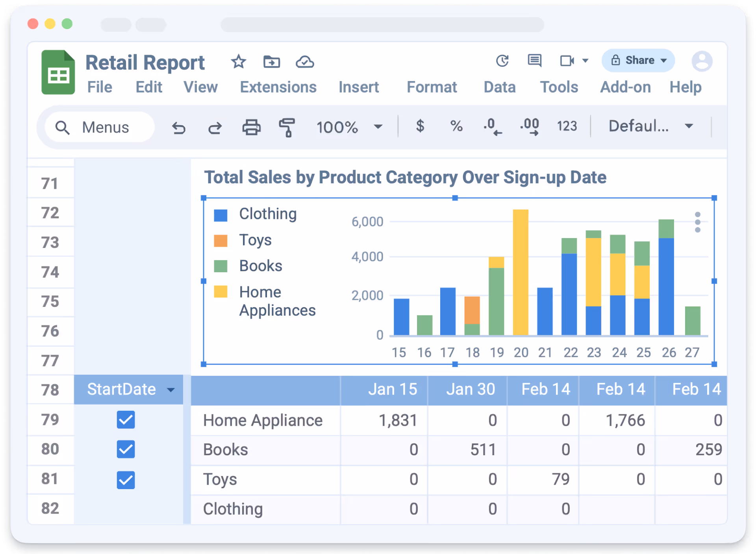Screen dimensions: 756x554
Task: Click the print icon
Action: 251,127
